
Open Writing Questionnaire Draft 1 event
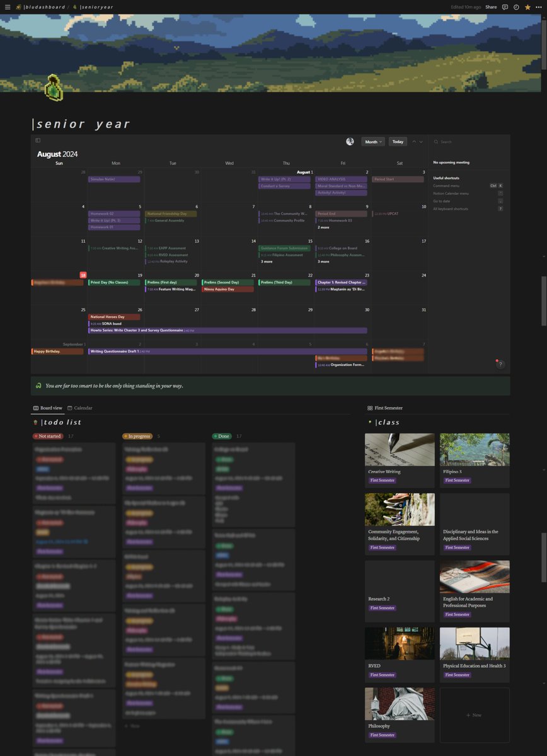(227, 351)
